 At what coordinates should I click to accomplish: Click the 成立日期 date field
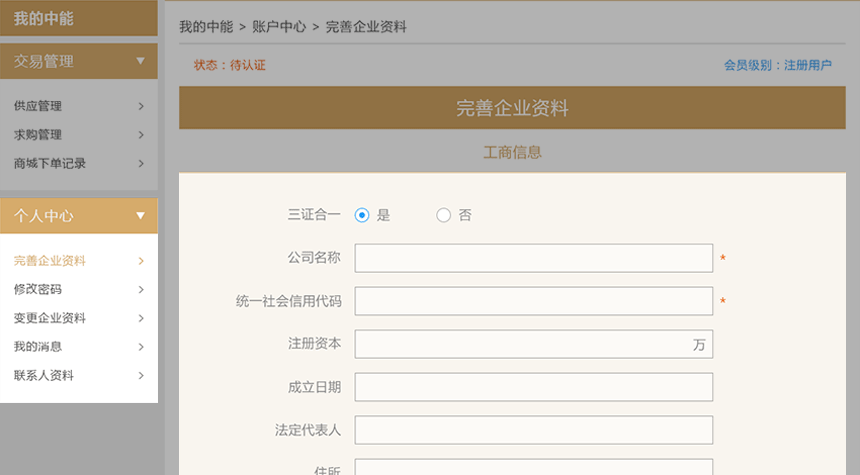click(533, 387)
